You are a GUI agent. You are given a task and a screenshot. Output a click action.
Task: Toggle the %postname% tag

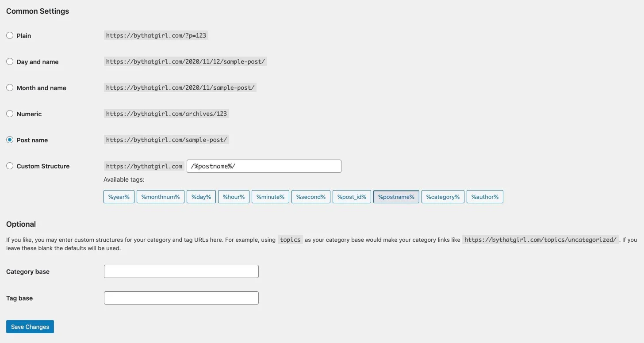(x=396, y=196)
